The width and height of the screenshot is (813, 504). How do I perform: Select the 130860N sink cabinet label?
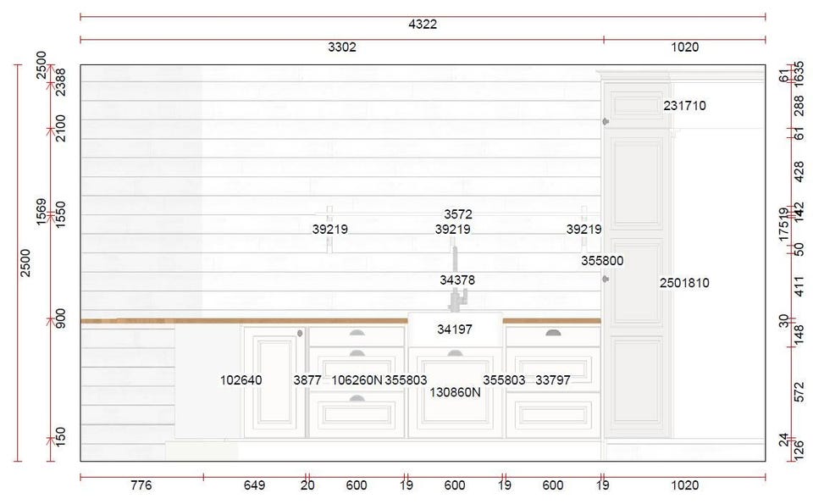click(x=456, y=392)
